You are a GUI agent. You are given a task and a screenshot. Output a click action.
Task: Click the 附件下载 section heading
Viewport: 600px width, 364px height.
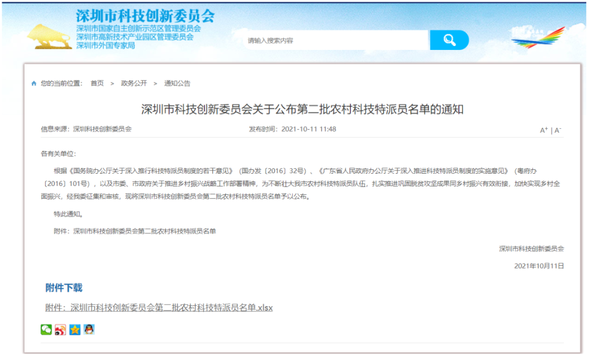click(63, 287)
